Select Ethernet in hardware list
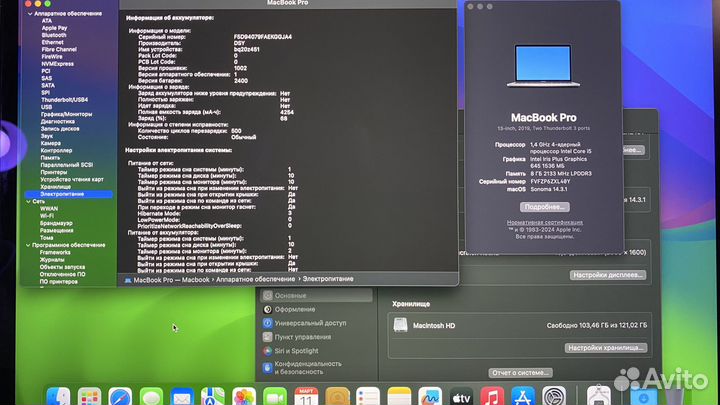Screen dimensions: 720x405 pos(53,42)
